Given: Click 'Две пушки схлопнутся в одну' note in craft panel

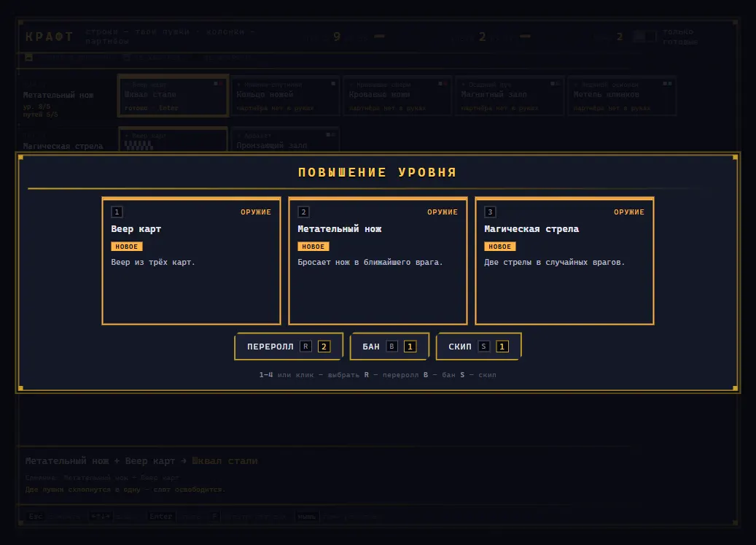Looking at the screenshot, I should (125, 490).
